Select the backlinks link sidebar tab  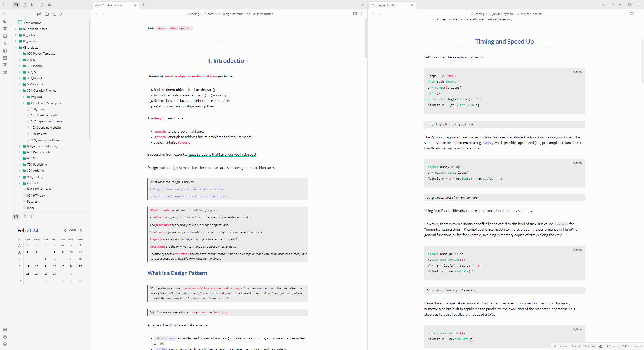[x=50, y=5]
